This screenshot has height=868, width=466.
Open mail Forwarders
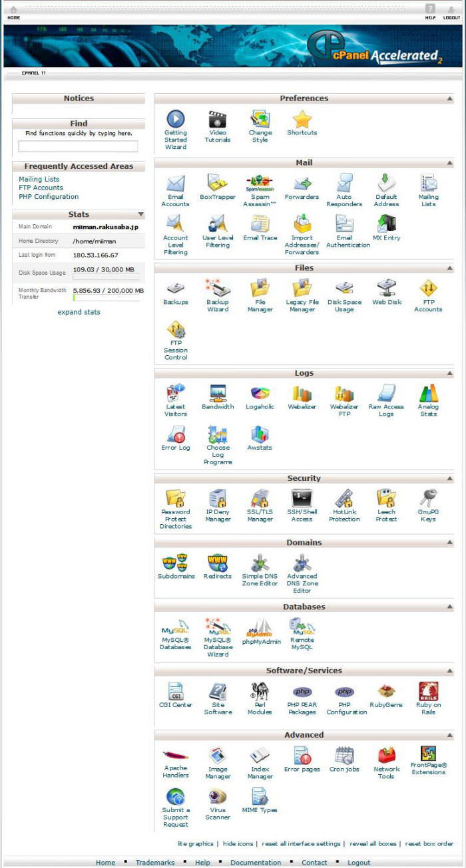click(302, 184)
